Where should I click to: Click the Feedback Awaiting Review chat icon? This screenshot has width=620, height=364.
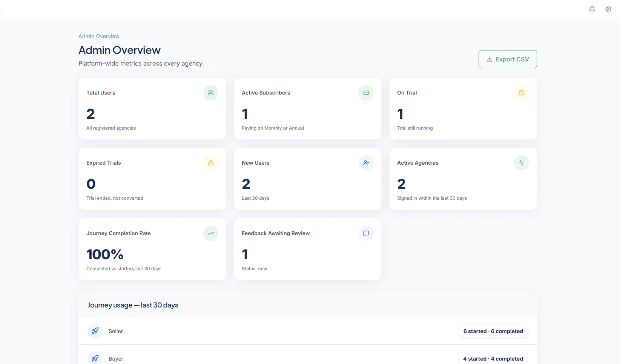[366, 233]
